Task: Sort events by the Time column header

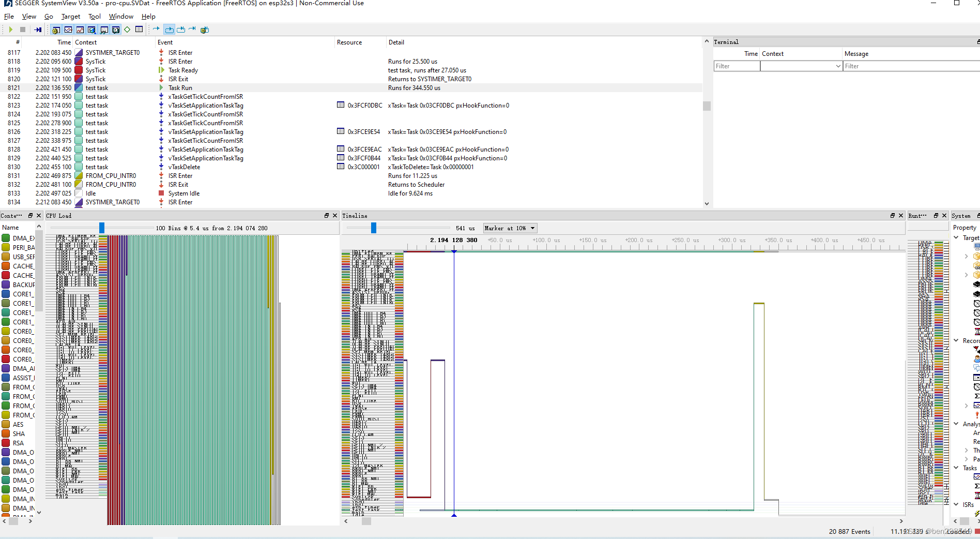Action: (64, 42)
